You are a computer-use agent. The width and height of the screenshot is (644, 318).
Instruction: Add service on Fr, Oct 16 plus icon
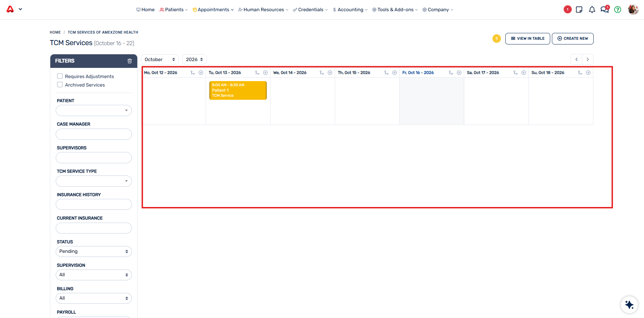[459, 73]
